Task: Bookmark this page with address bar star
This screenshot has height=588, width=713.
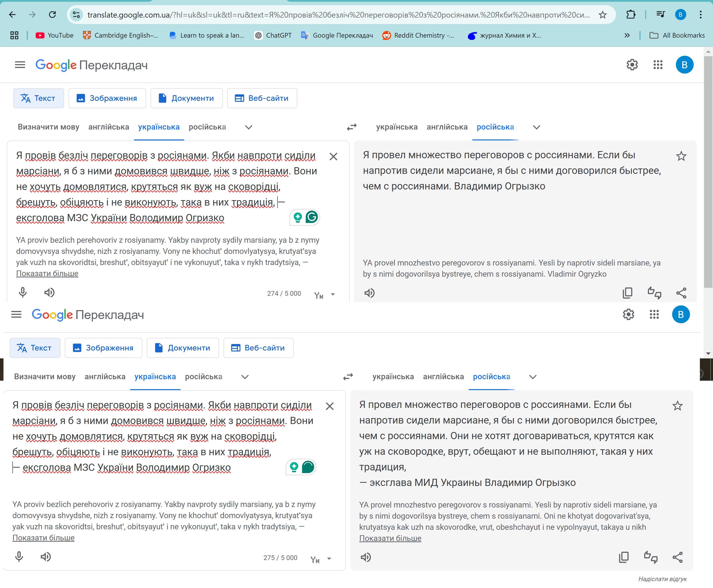Action: (603, 15)
